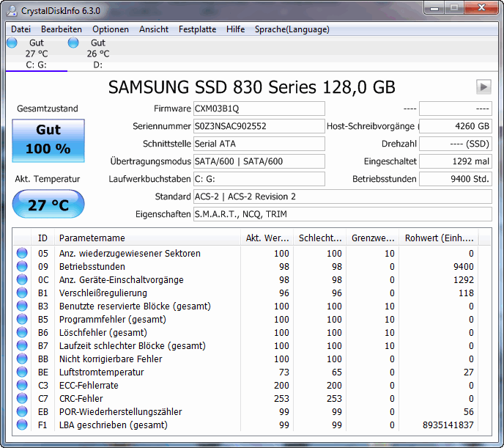504x448 pixels.
Task: Click status icon of row EB POR-Wiederherstellungszähler
Action: click(22, 411)
